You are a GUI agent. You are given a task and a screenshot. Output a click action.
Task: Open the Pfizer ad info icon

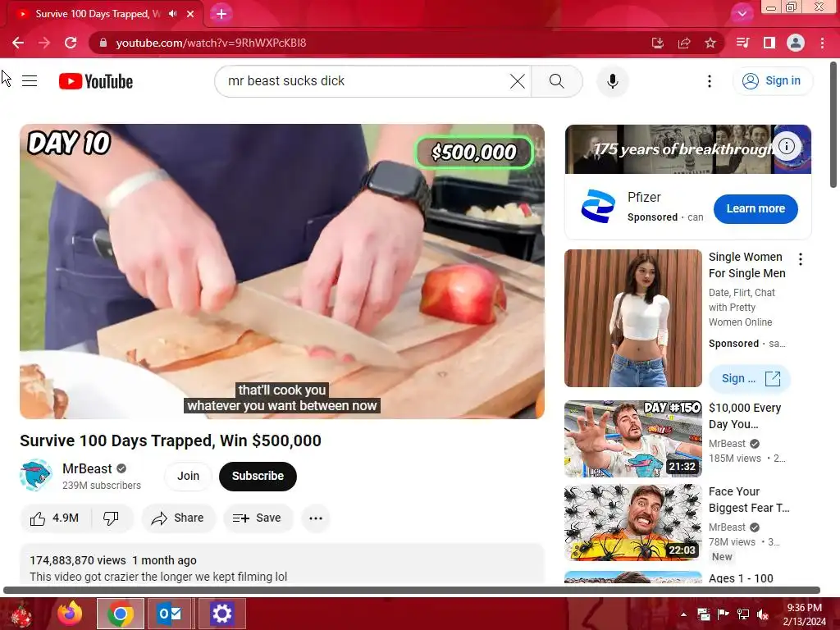(787, 146)
